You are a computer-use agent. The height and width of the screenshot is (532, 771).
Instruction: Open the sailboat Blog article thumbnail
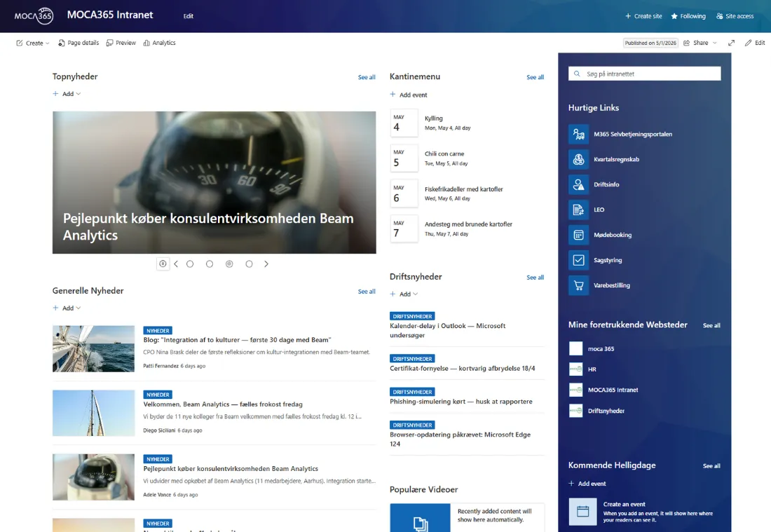pyautogui.click(x=93, y=348)
